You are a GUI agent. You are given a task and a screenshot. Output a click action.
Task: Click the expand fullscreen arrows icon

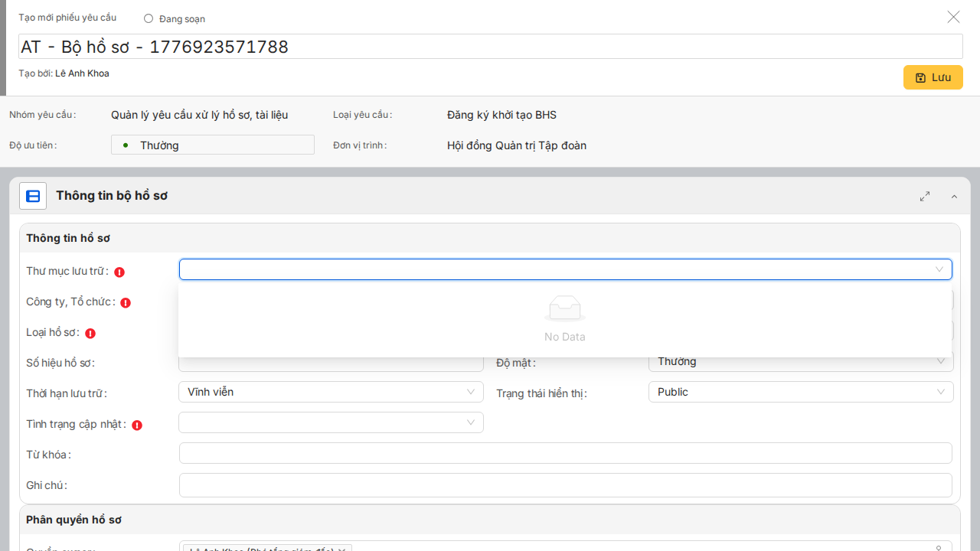click(925, 197)
